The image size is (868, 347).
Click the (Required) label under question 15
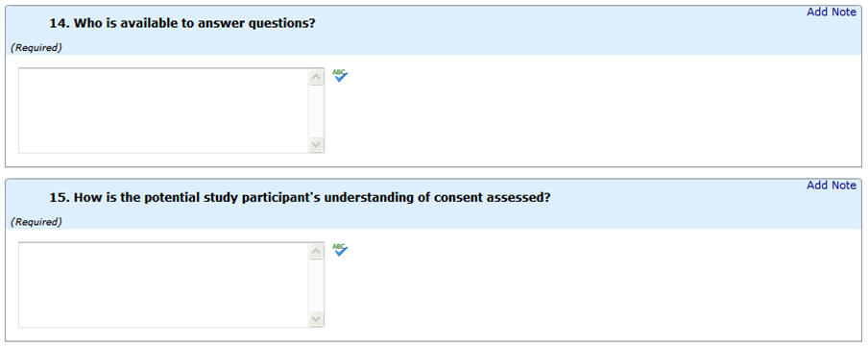pos(36,222)
